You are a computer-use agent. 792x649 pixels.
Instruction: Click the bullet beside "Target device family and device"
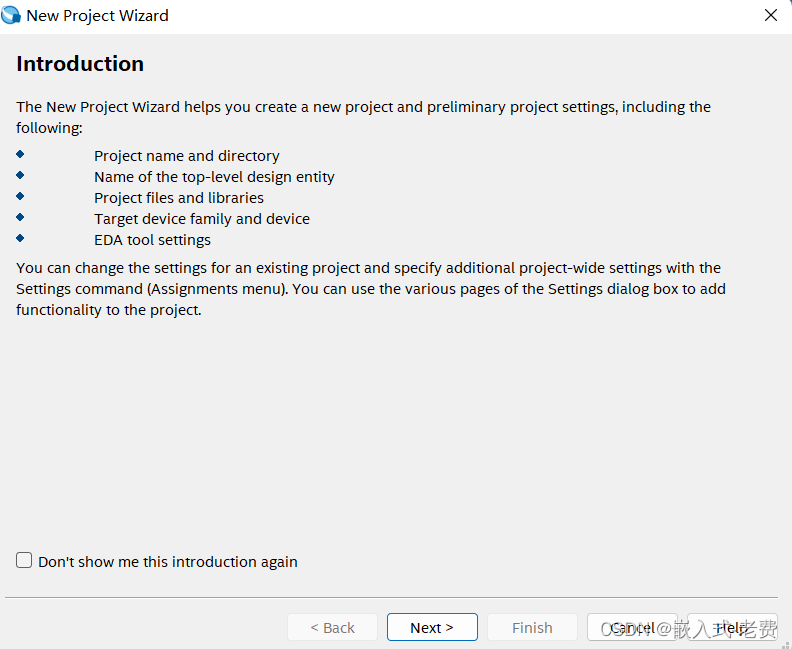point(20,217)
